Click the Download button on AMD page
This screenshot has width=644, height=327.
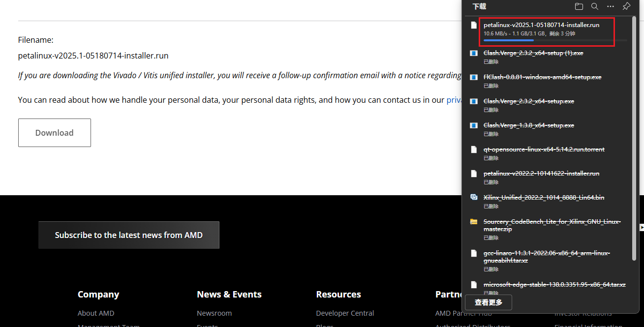pyautogui.click(x=55, y=133)
